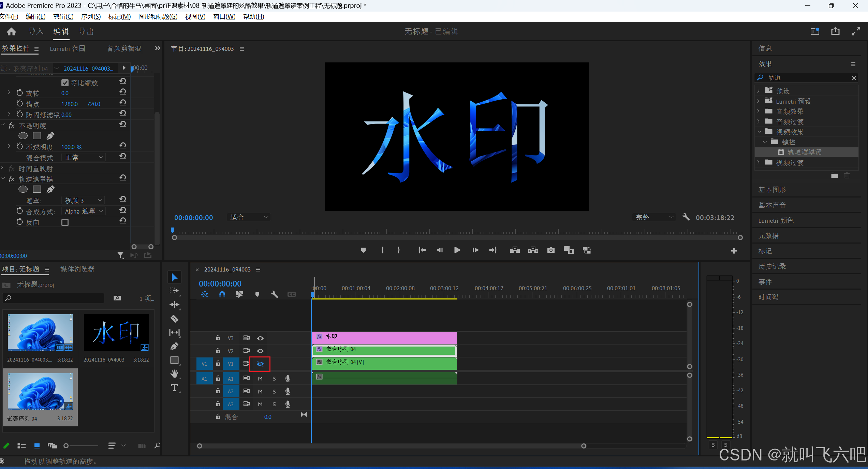Select the Razor tool in the toolbar
This screenshot has height=469, width=868.
click(x=174, y=319)
